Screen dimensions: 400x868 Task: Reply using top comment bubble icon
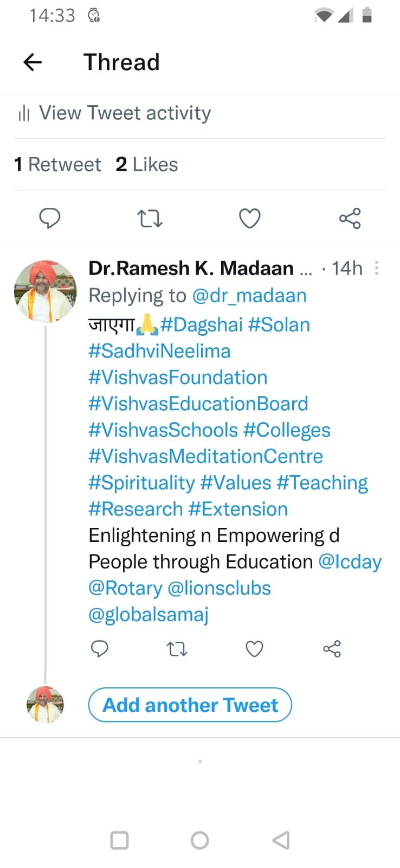click(49, 219)
